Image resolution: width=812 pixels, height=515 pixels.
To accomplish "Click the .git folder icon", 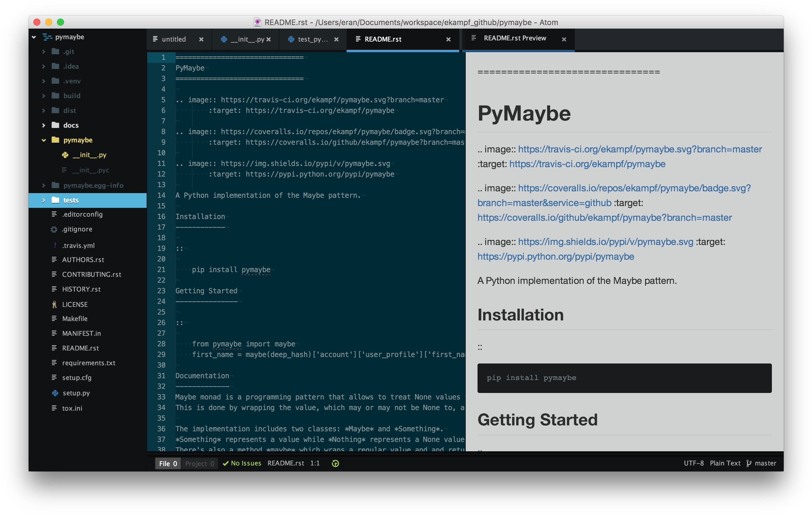I will [x=55, y=52].
